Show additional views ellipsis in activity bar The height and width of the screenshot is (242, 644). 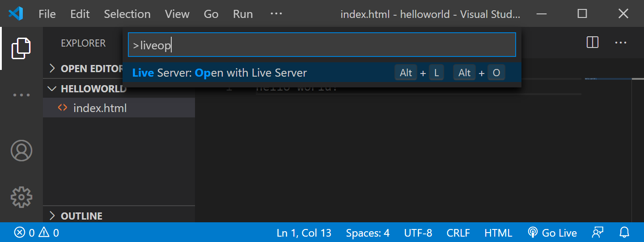(x=21, y=95)
